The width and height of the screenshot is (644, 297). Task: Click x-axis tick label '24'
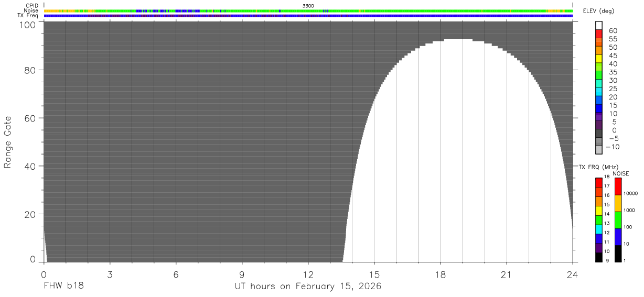[x=572, y=274]
